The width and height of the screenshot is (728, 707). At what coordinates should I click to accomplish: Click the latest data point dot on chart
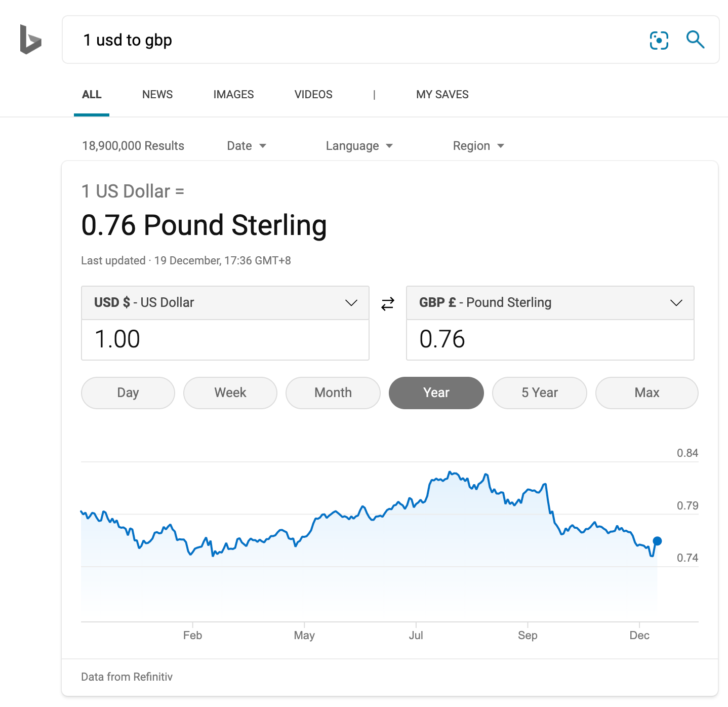click(x=657, y=541)
